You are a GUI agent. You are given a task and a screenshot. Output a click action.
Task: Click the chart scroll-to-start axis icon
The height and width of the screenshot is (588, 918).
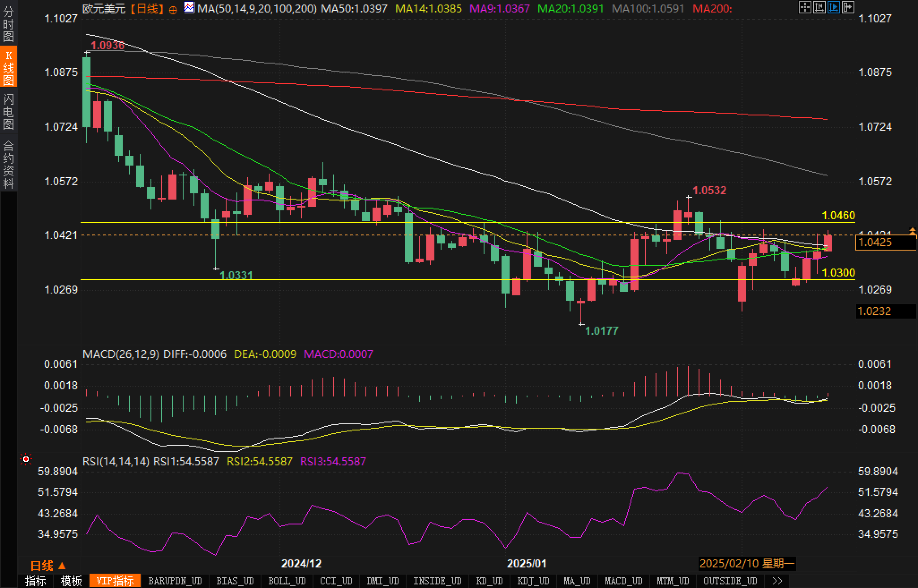click(x=819, y=7)
